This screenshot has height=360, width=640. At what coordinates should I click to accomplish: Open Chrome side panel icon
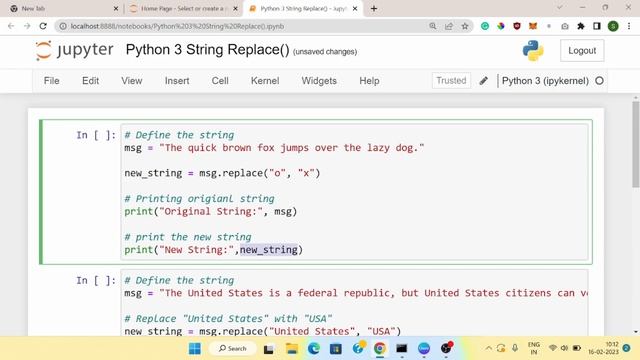click(597, 26)
